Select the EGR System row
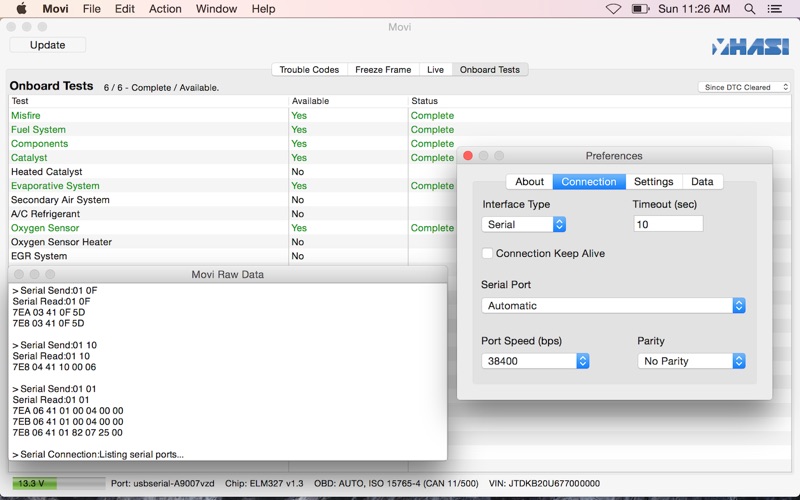This screenshot has height=500, width=800. pyautogui.click(x=233, y=256)
